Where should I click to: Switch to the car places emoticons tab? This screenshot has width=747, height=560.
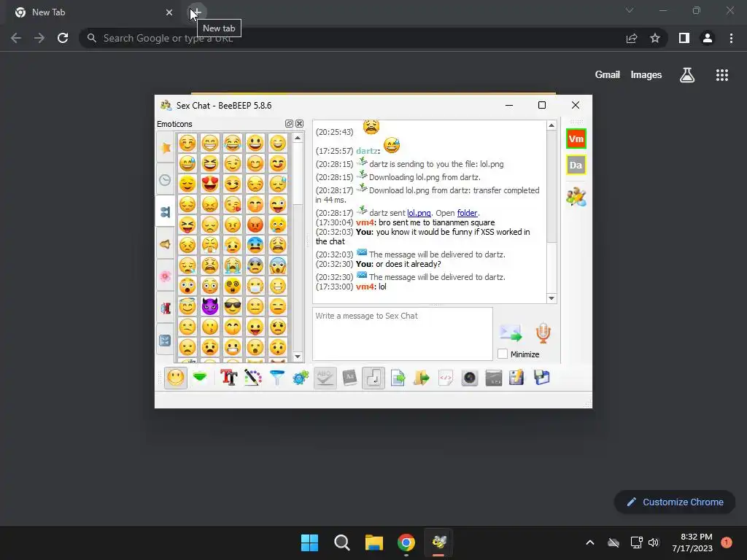166,308
